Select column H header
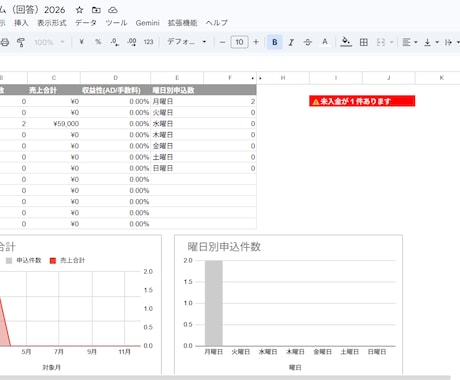Image resolution: width=460 pixels, height=380 pixels. 283,78
